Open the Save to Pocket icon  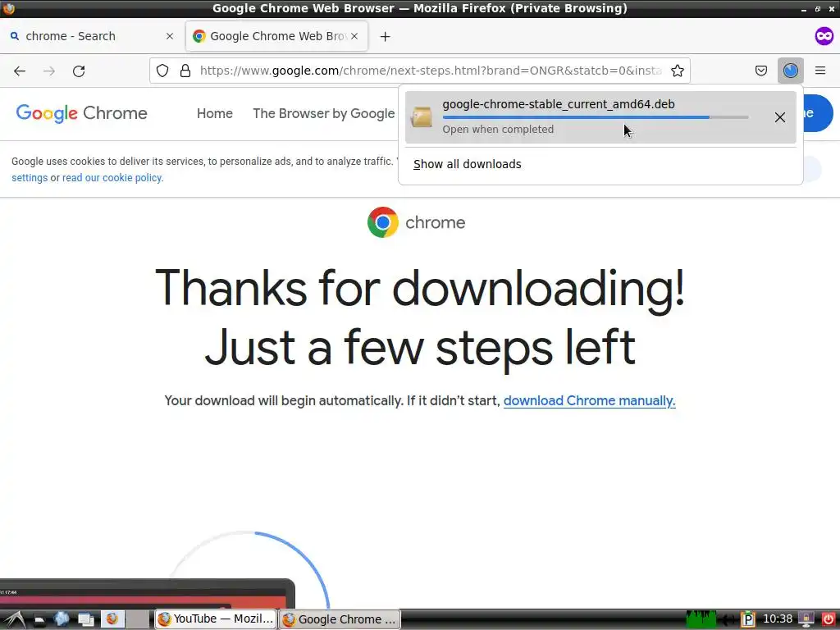[760, 71]
